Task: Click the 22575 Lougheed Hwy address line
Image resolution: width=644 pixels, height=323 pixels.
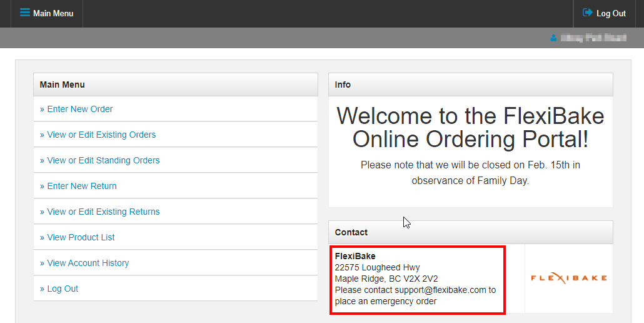Action: coord(377,267)
